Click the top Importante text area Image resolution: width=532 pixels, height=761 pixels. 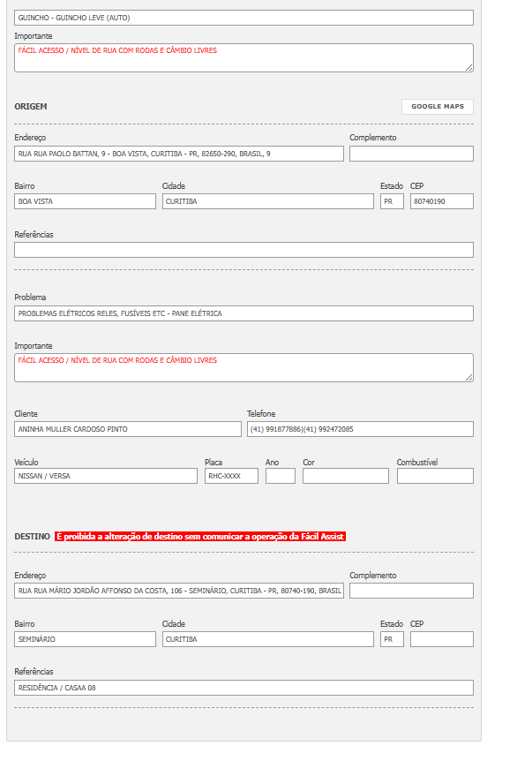pos(244,57)
